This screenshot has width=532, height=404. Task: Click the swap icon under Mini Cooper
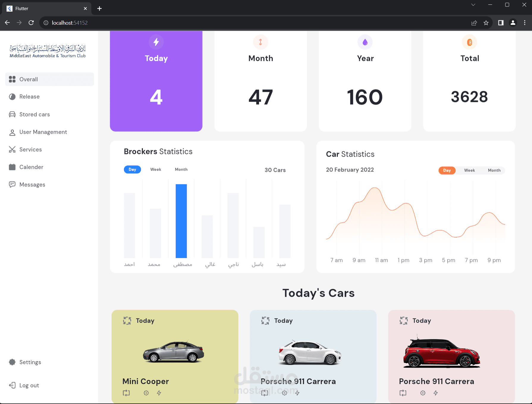pyautogui.click(x=126, y=393)
